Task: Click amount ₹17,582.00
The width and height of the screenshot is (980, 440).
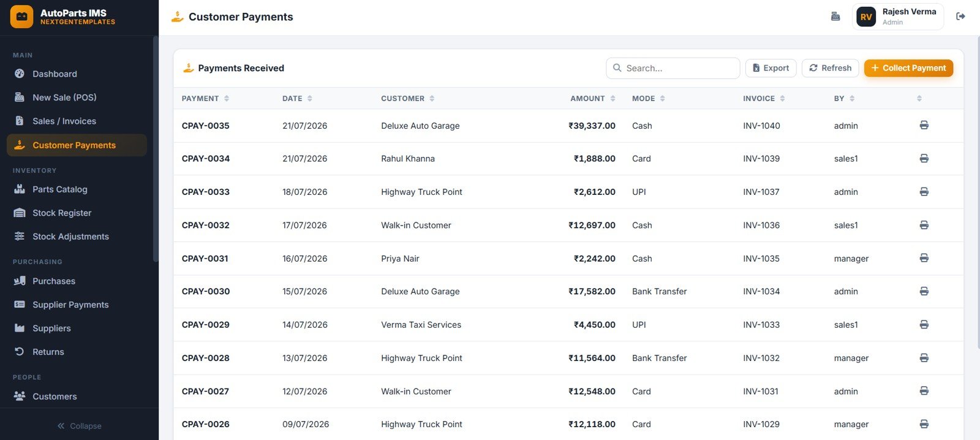Action: 592,292
